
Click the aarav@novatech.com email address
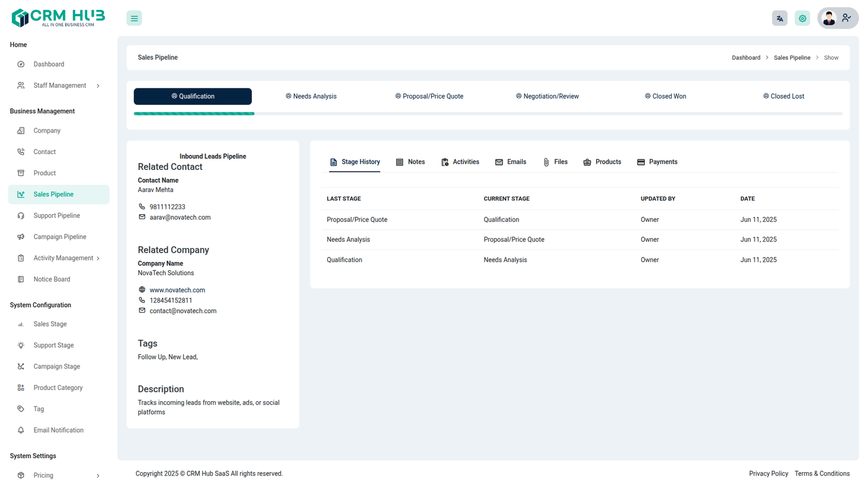tap(180, 217)
